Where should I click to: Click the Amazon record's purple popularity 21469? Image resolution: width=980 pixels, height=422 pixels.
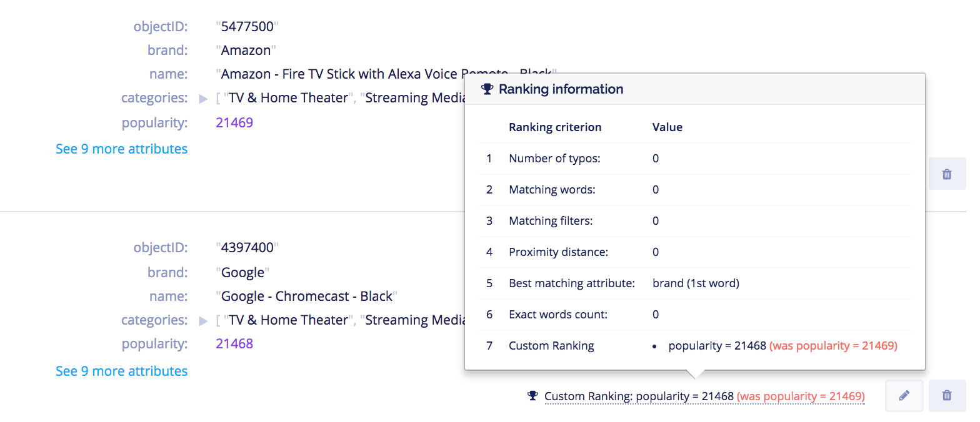(x=234, y=122)
